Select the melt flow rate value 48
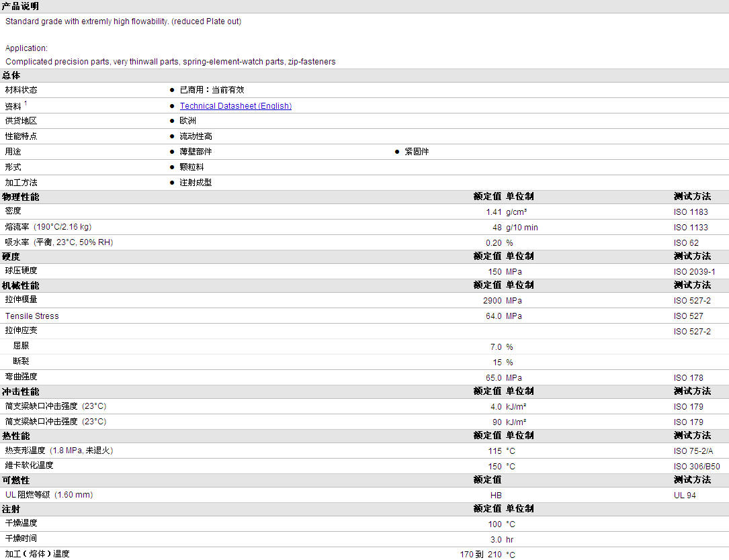Viewport: 729px width, 560px height. click(497, 227)
